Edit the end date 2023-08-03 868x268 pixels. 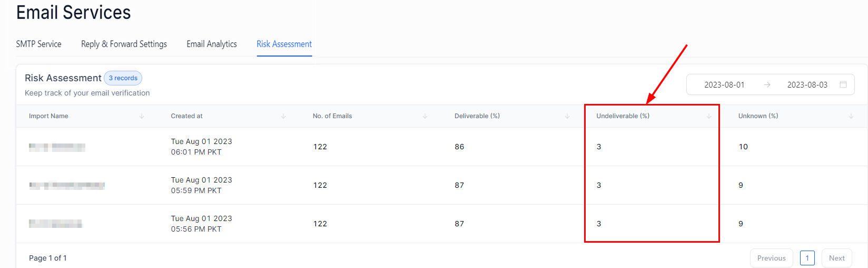(807, 85)
